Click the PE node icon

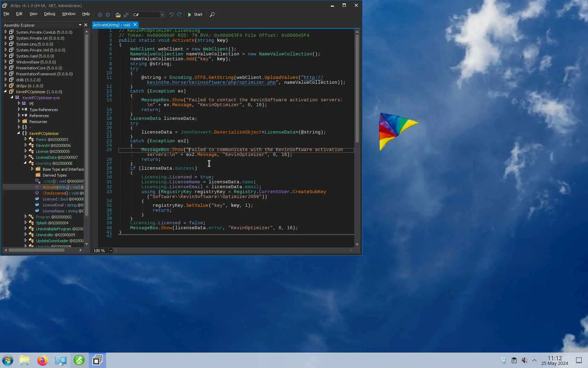[x=24, y=103]
